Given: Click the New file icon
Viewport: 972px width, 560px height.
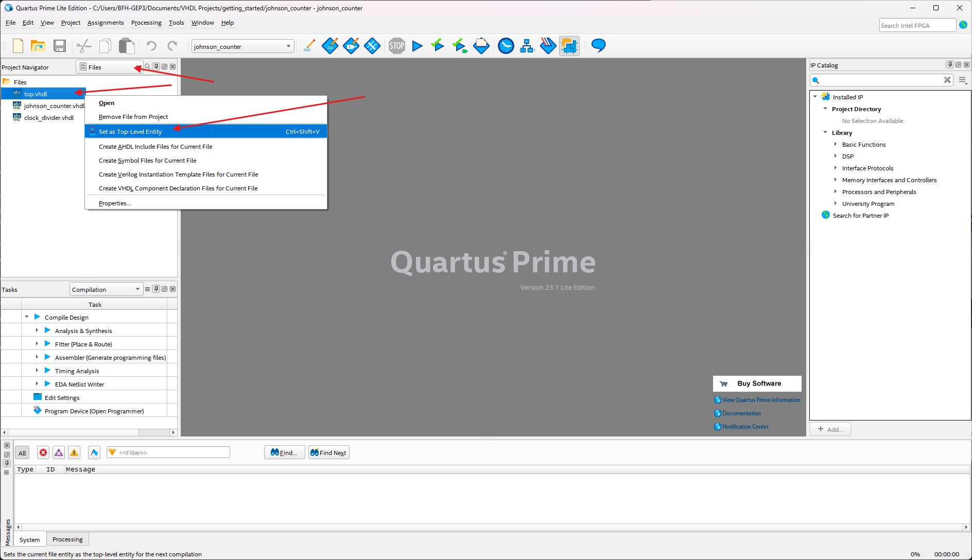Looking at the screenshot, I should click(18, 46).
